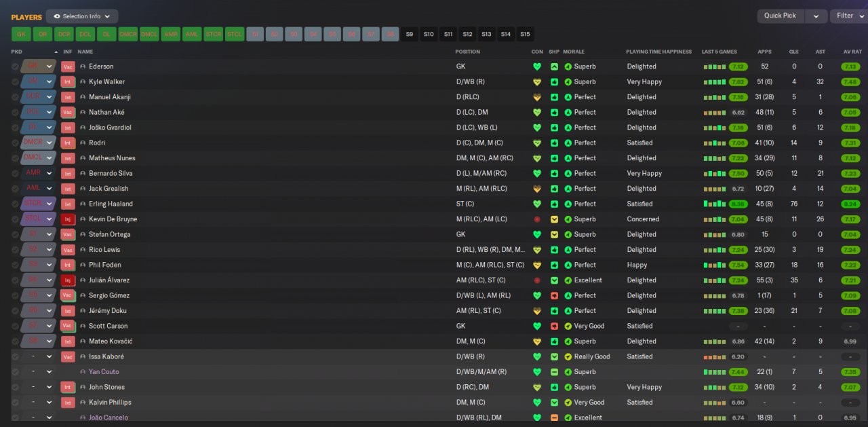Click the player profile icon beside Phil Foden

coord(83,265)
